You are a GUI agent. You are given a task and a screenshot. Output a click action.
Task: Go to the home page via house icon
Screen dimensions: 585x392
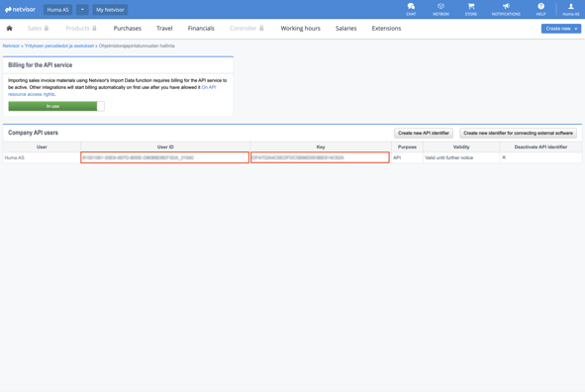click(x=9, y=28)
